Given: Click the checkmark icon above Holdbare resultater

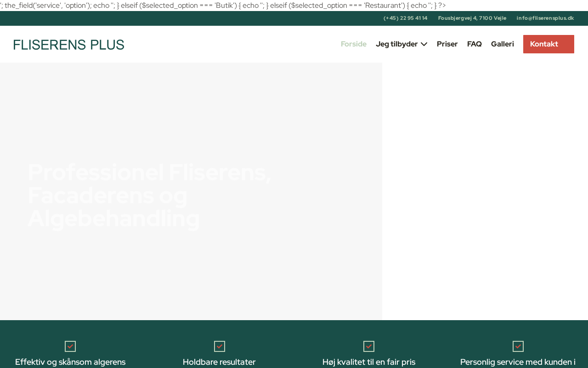Looking at the screenshot, I should click(220, 346).
